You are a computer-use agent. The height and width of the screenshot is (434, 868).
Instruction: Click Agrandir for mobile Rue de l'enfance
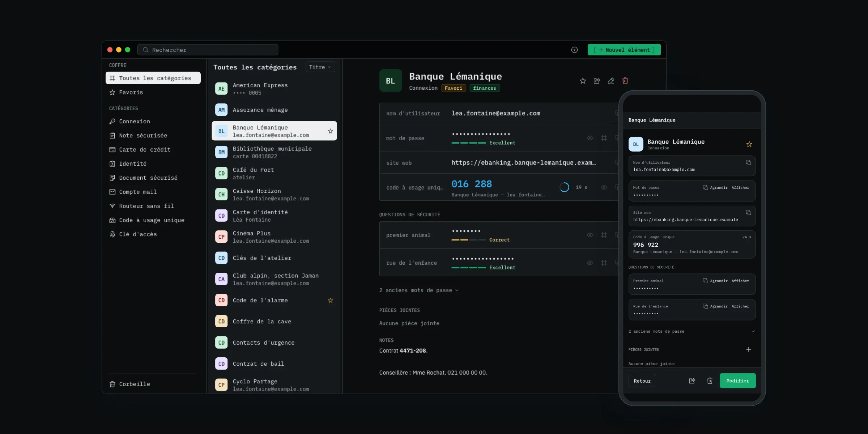719,306
